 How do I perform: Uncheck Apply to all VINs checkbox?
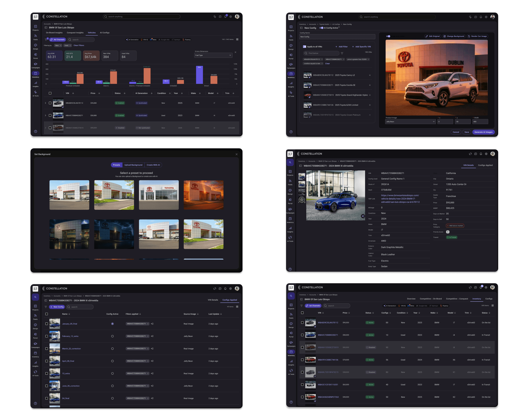(x=304, y=47)
